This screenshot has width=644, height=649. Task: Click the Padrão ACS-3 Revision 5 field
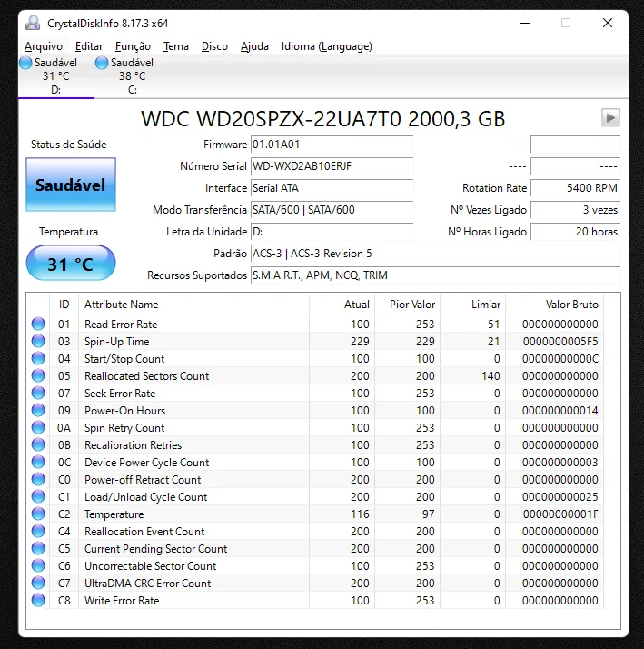[x=435, y=254]
